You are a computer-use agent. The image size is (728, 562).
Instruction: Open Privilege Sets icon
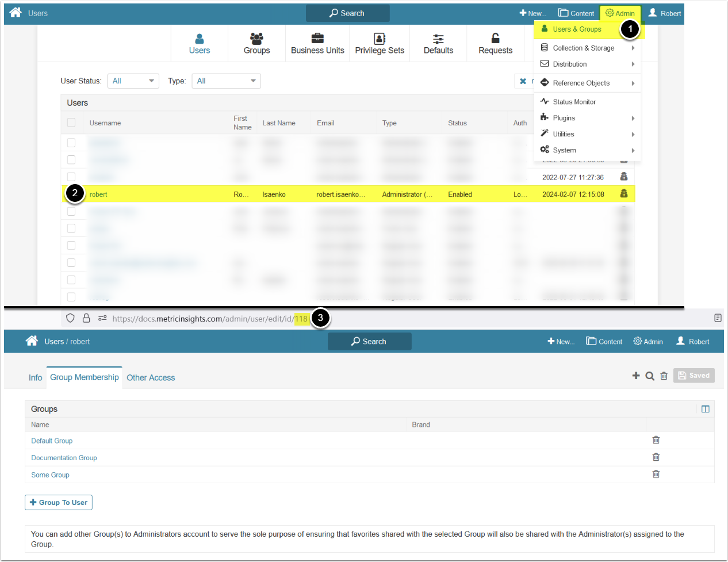(x=380, y=39)
